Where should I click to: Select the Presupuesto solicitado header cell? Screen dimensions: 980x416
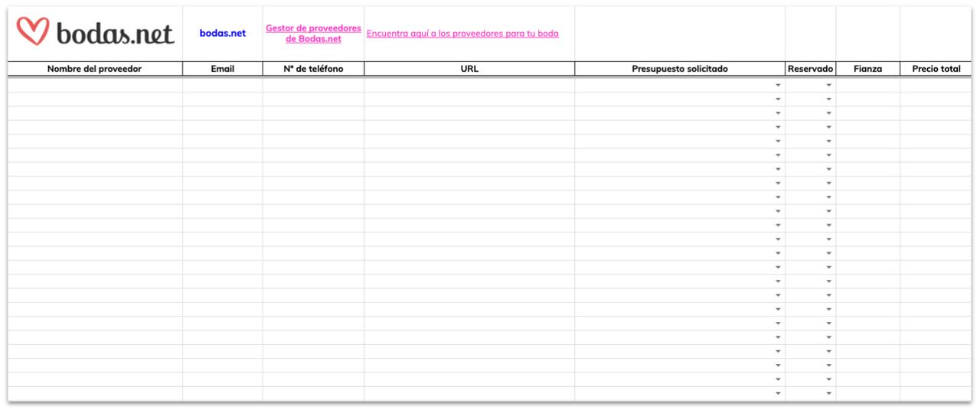tap(680, 69)
